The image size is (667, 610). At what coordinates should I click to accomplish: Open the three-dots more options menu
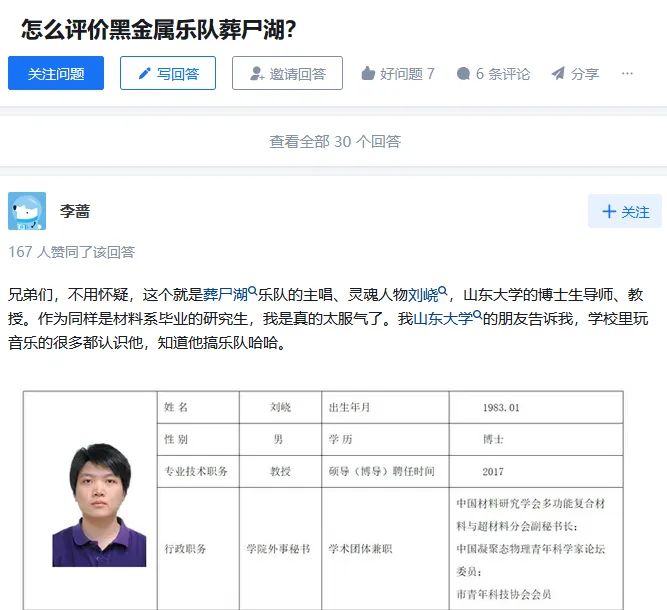click(x=627, y=74)
